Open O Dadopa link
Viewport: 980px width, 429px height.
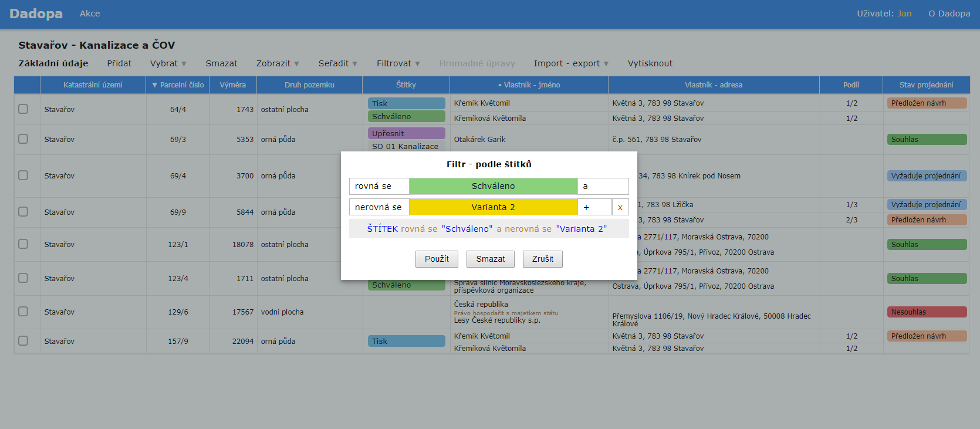[949, 13]
